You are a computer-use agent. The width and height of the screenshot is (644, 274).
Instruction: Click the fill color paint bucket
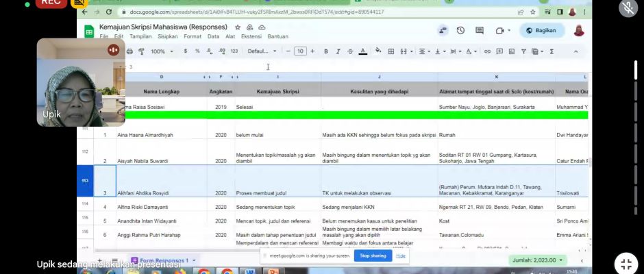tap(378, 51)
